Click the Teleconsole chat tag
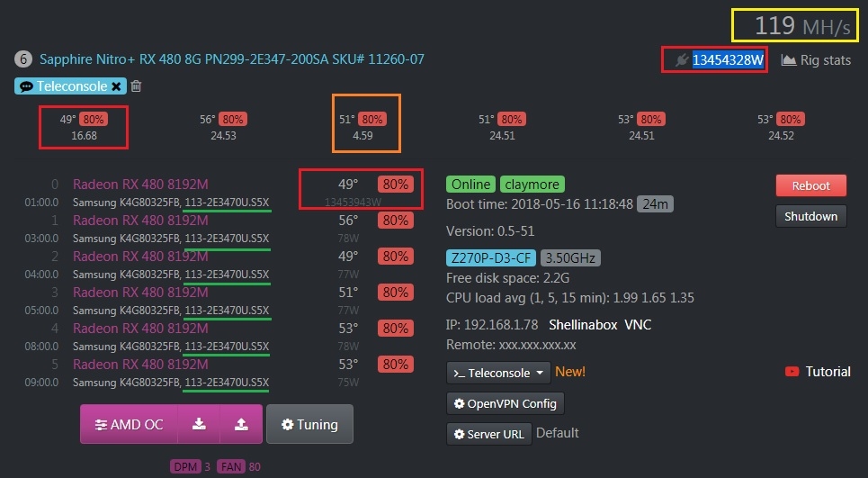This screenshot has height=478, width=868. [x=71, y=86]
